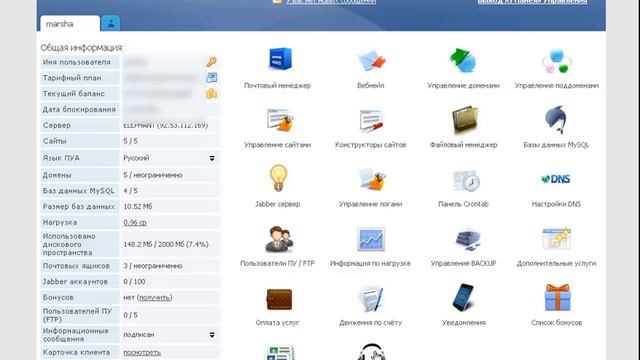640x360 pixels.
Task: Open Движения по счёту icon
Action: [371, 299]
